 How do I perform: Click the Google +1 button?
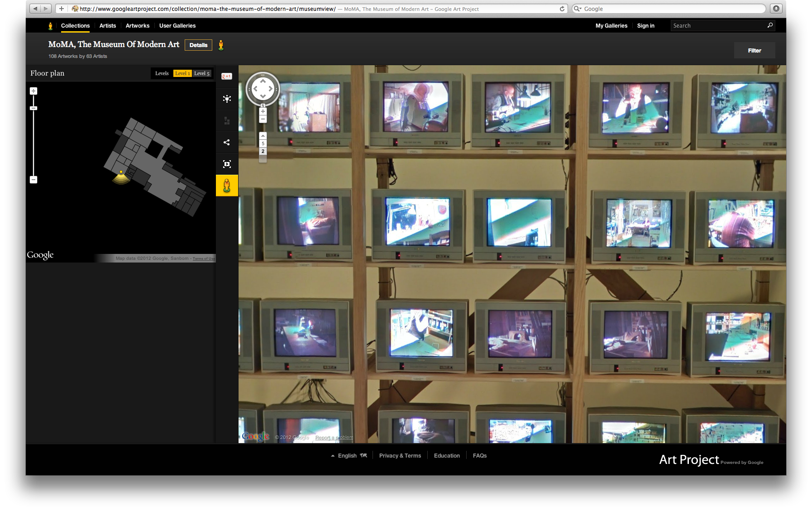(x=226, y=76)
